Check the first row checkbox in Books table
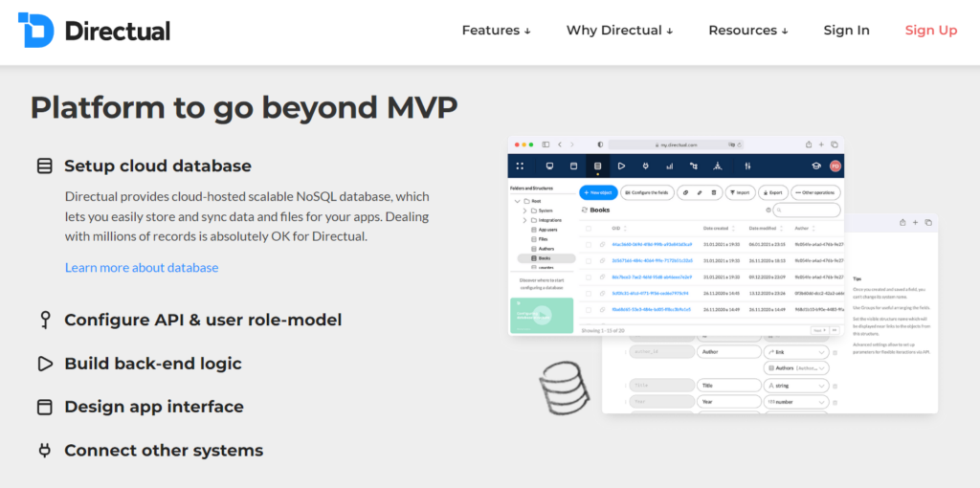Viewport: 980px width, 488px height. [590, 245]
